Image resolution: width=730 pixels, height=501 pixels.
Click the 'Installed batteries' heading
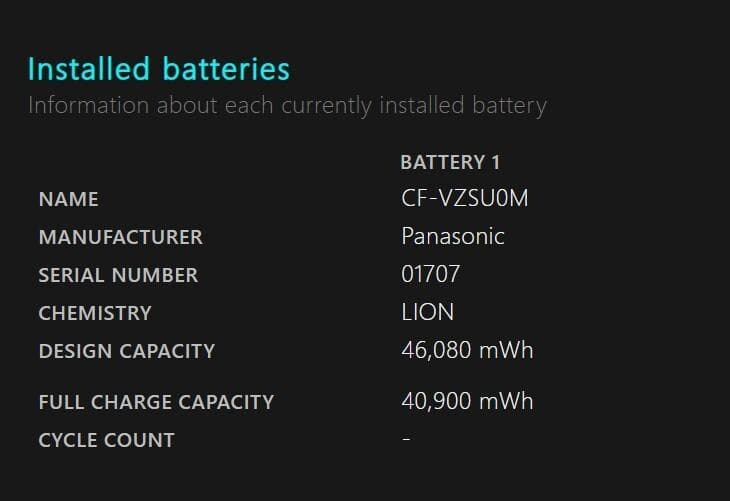point(159,69)
